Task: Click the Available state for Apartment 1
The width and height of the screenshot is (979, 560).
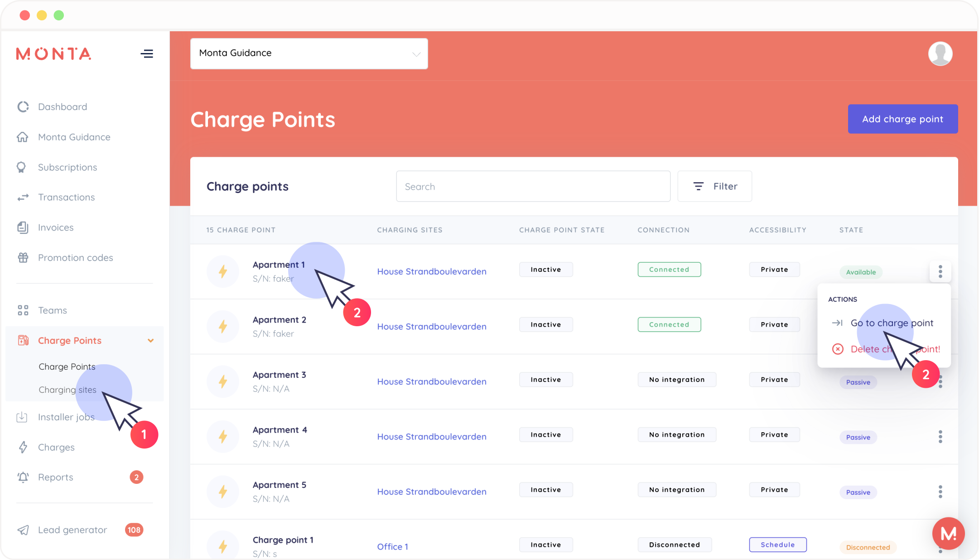Action: click(861, 272)
